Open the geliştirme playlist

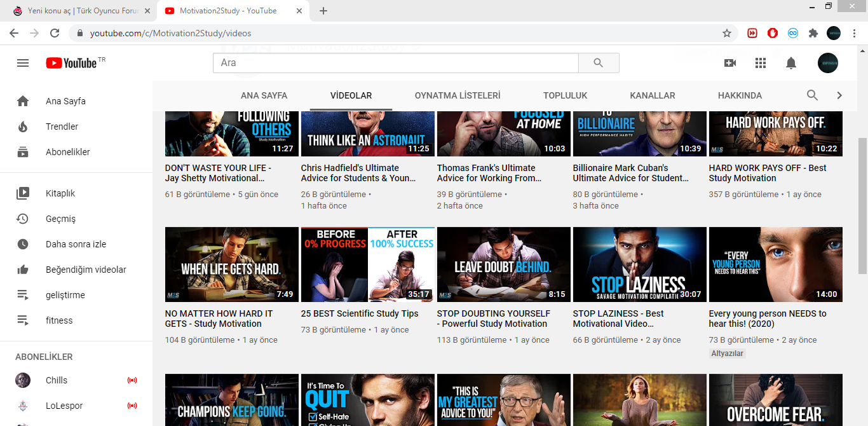[x=76, y=295]
